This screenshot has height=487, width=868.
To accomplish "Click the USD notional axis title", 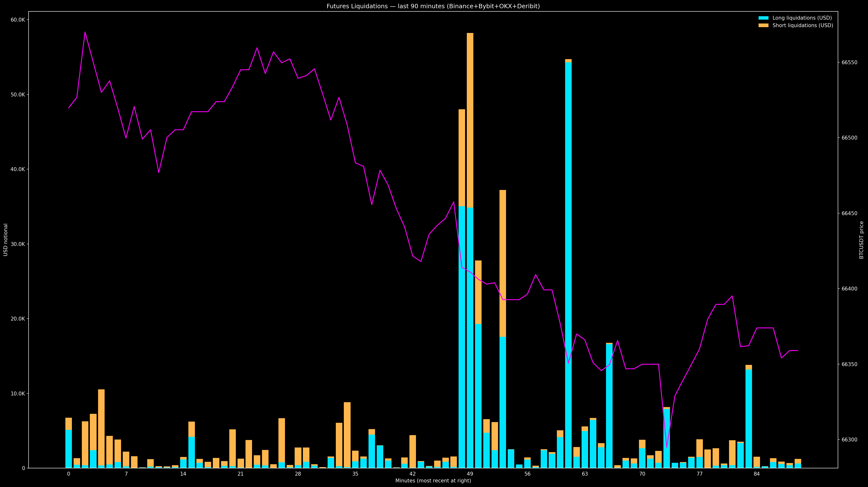I will (6, 240).
